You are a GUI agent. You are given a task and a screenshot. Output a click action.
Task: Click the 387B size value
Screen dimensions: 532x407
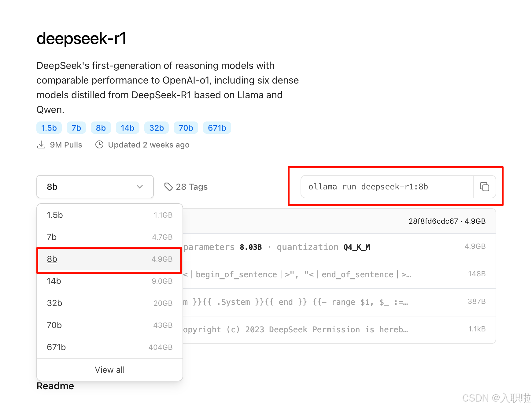pyautogui.click(x=477, y=301)
